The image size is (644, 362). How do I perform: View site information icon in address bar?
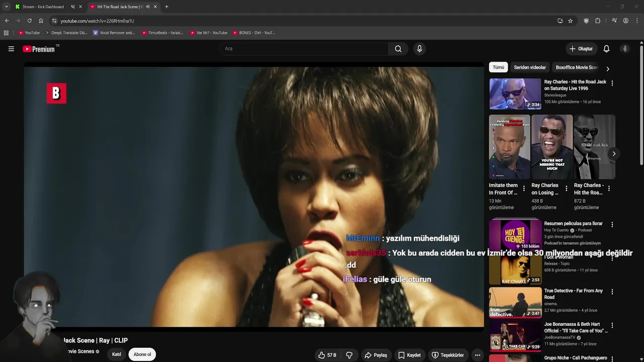54,21
